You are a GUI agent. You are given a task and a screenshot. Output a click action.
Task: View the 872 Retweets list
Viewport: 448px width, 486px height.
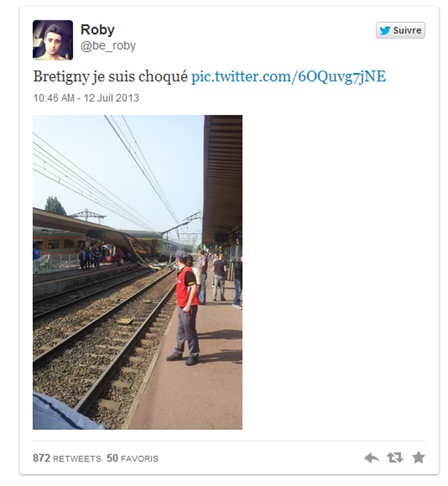[67, 458]
